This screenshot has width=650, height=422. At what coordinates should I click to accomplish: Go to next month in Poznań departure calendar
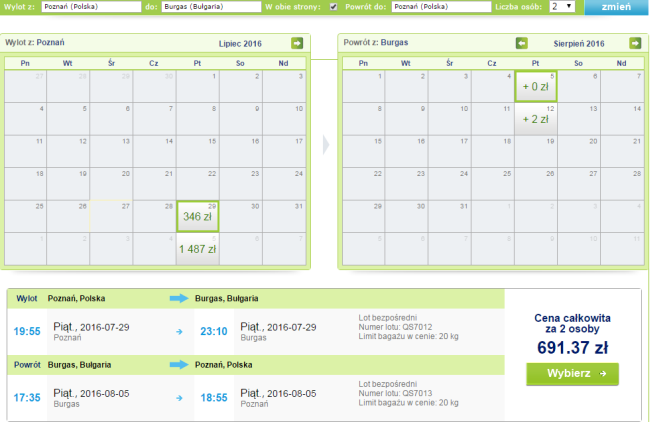297,43
